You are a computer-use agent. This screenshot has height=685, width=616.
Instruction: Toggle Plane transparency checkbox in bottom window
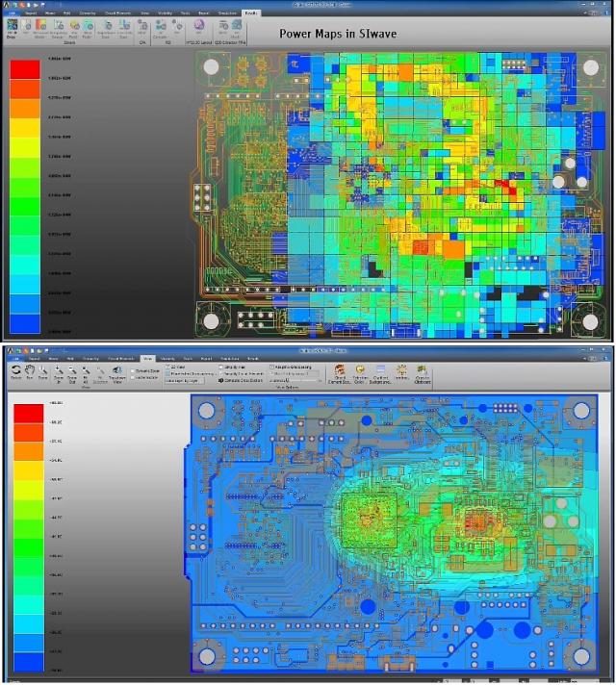pyautogui.click(x=167, y=374)
